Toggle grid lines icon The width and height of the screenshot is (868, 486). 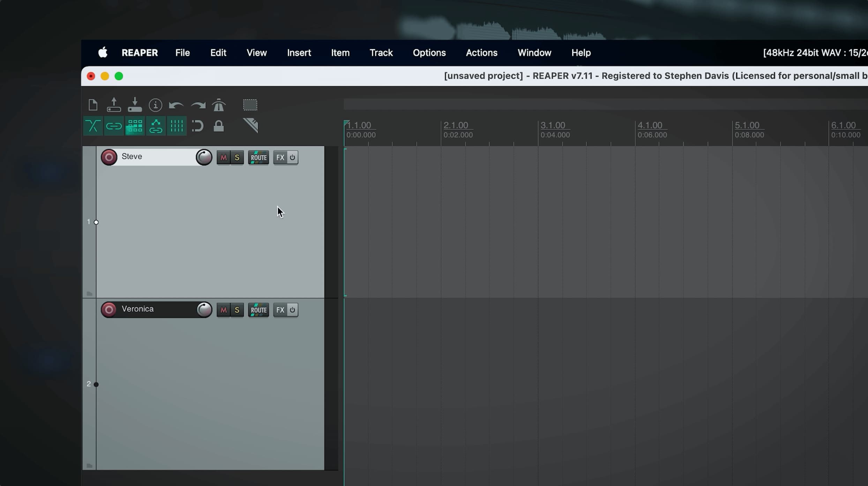click(x=177, y=126)
